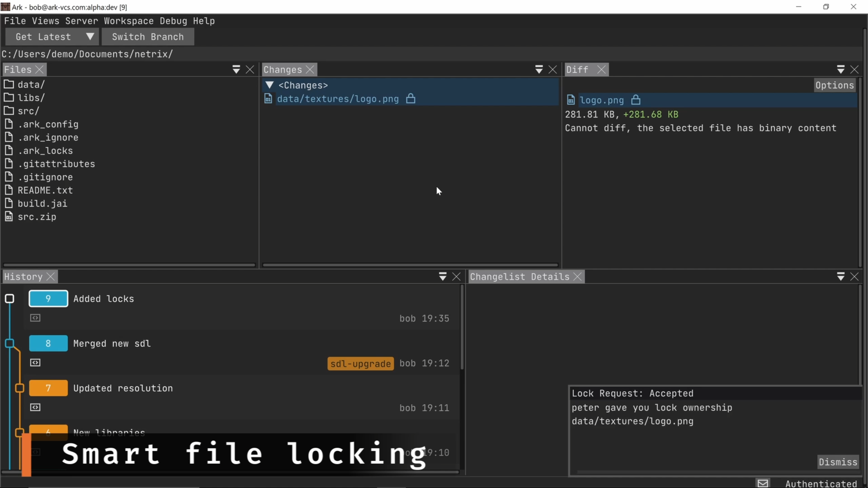Select the orange graph node for changelist 7

tap(20, 388)
